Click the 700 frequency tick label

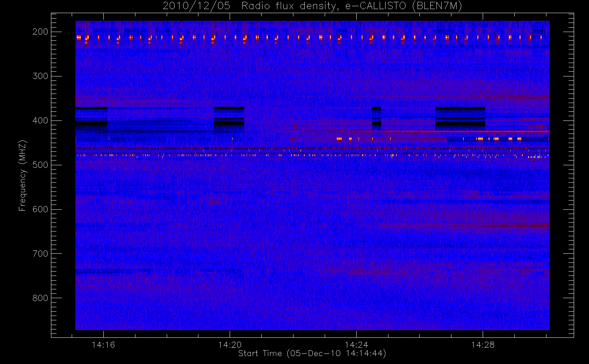pyautogui.click(x=40, y=254)
